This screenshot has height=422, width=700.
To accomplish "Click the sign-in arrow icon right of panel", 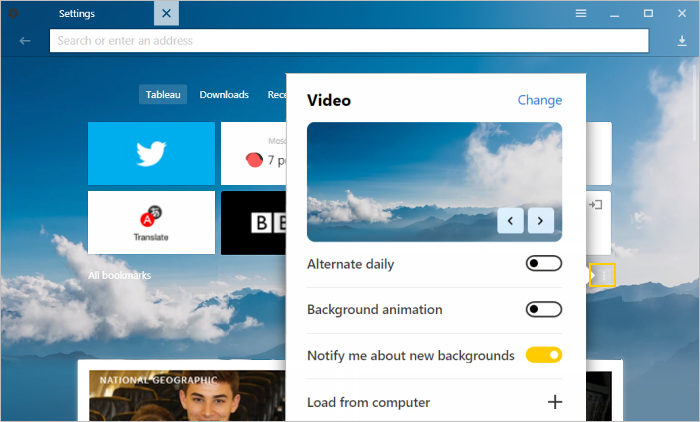I will [596, 205].
